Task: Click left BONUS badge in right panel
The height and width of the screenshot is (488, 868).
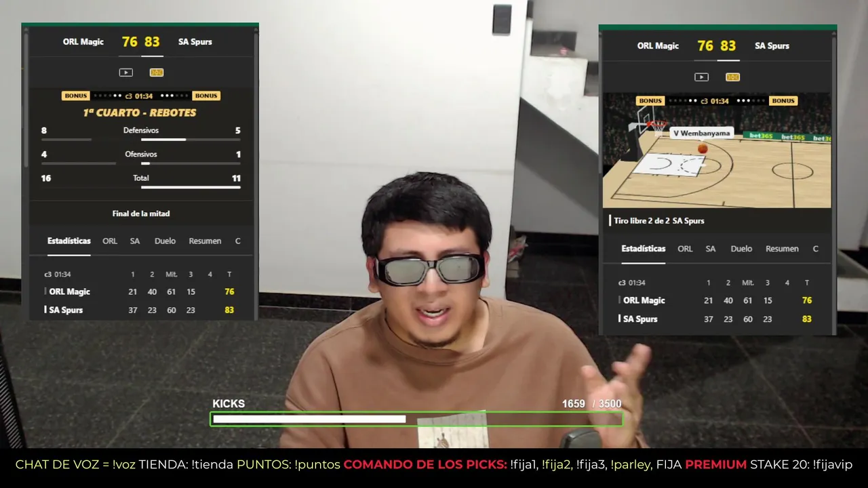Action: 650,101
